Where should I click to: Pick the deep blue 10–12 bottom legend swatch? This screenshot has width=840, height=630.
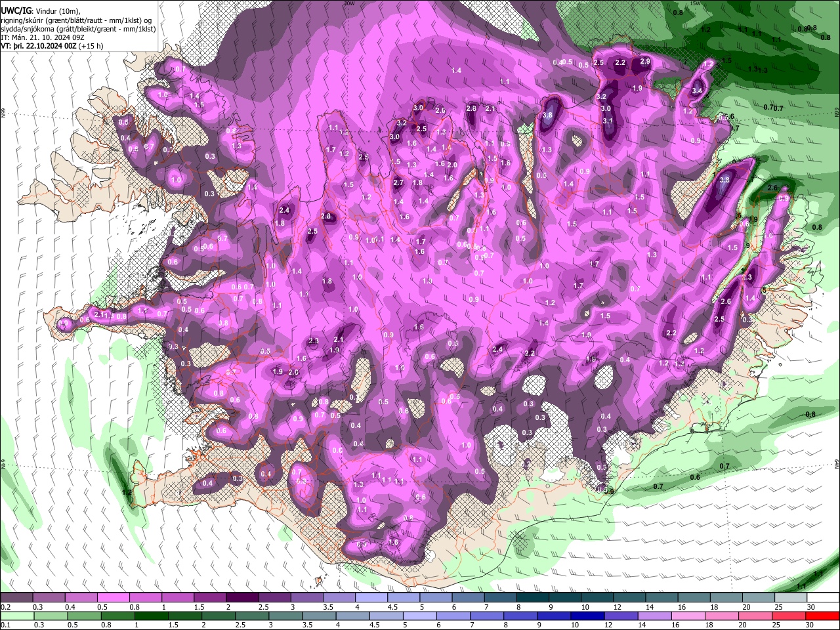coord(587,616)
